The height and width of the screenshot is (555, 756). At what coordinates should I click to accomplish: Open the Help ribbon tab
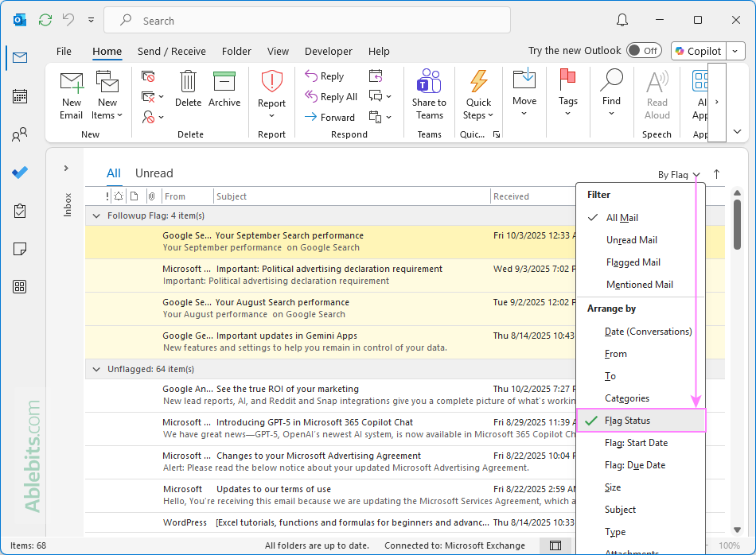(379, 51)
